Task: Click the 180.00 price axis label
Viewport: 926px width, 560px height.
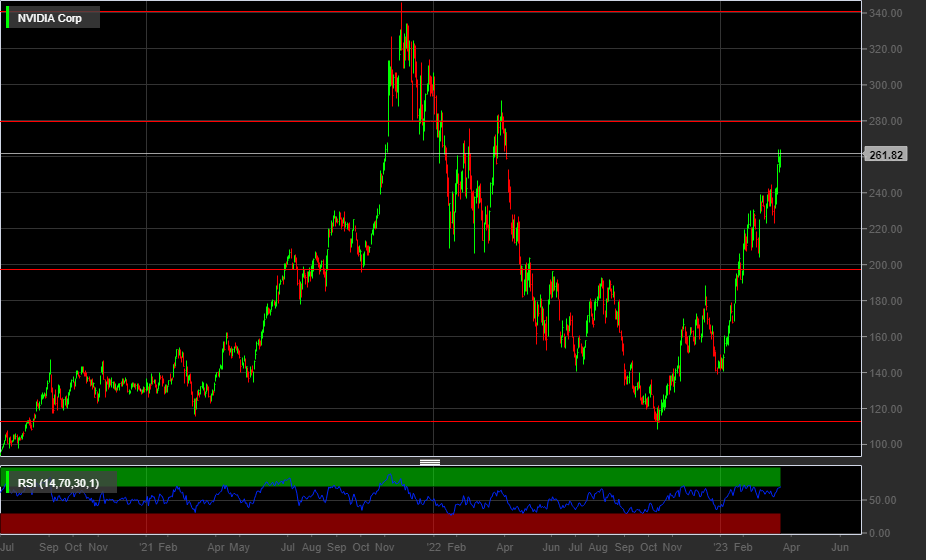Action: [x=885, y=301]
